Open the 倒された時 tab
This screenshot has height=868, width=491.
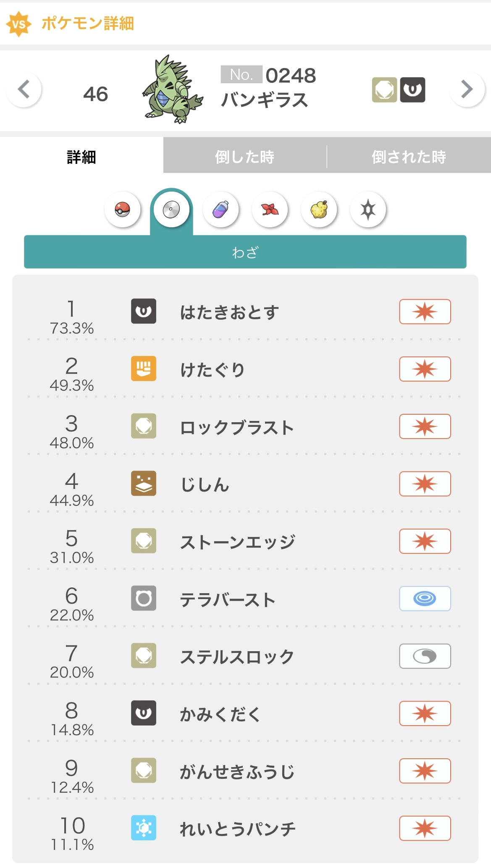pyautogui.click(x=409, y=157)
